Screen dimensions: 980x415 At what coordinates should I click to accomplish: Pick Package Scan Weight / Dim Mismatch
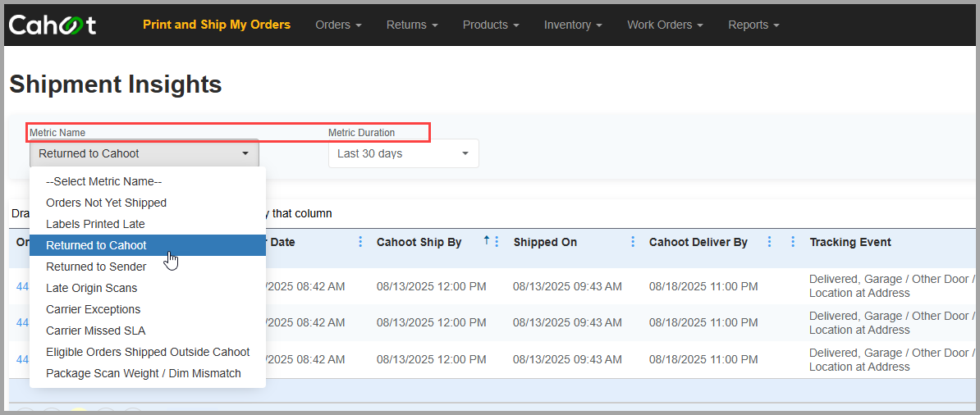click(148, 373)
